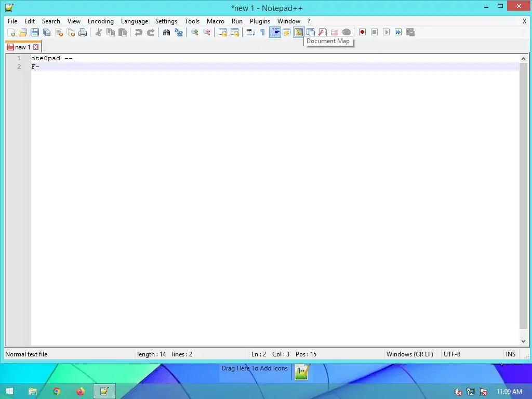Click the Close All toolbar icon

point(71,32)
